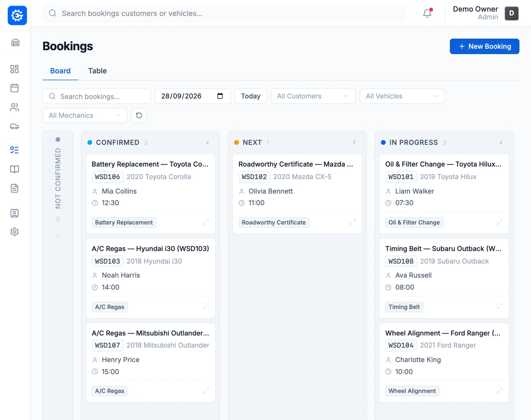Open the document invoices sidebar icon
This screenshot has height=420, width=531.
pos(15,188)
